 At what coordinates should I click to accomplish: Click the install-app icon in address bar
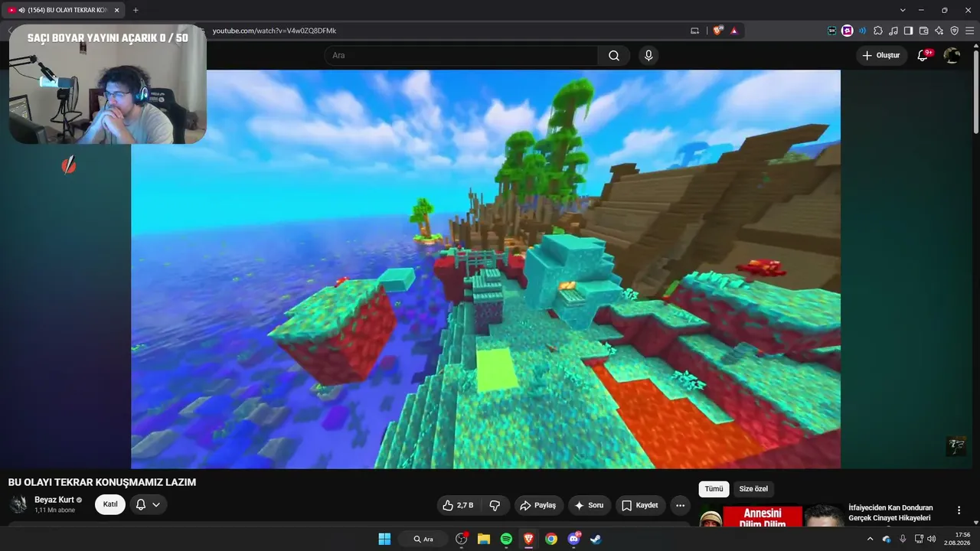click(695, 31)
